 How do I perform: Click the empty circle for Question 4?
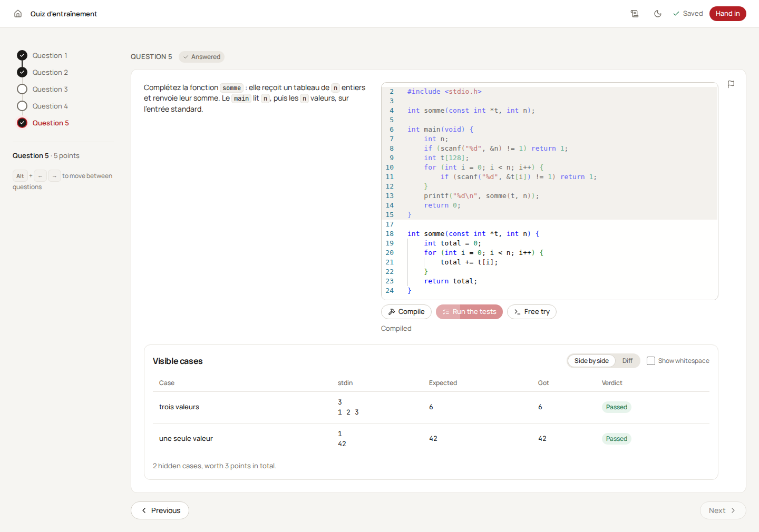coord(22,106)
